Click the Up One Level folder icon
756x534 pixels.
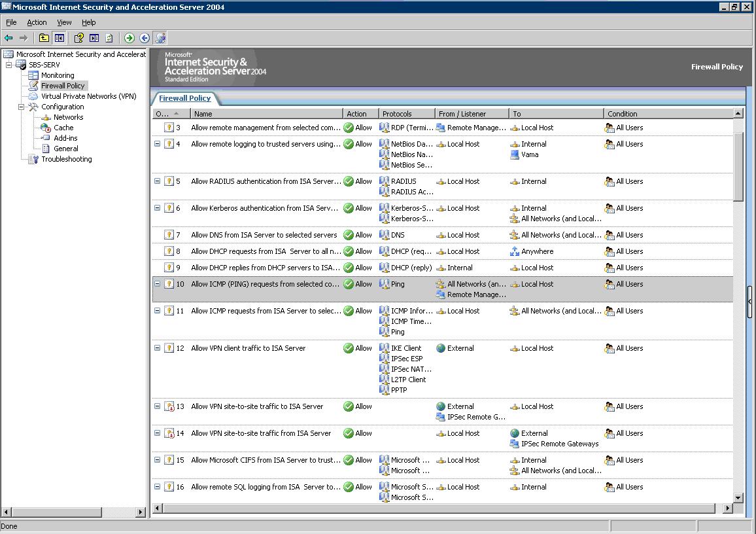[x=44, y=37]
